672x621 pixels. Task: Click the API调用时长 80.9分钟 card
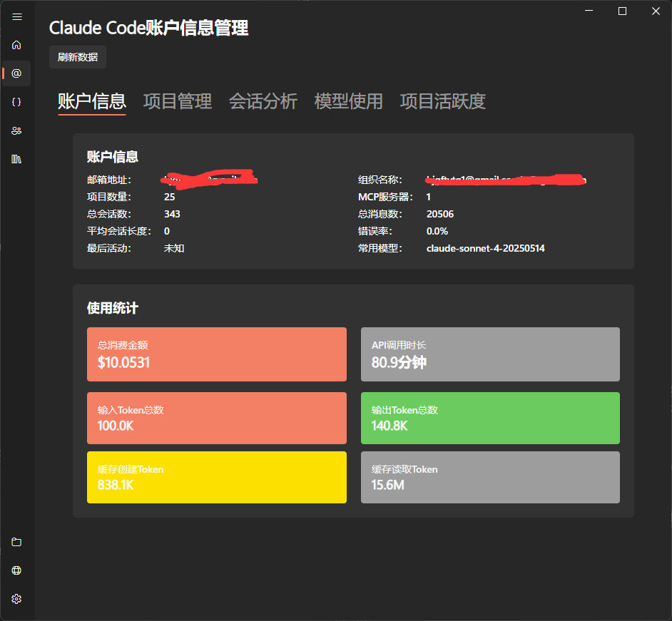(x=490, y=354)
